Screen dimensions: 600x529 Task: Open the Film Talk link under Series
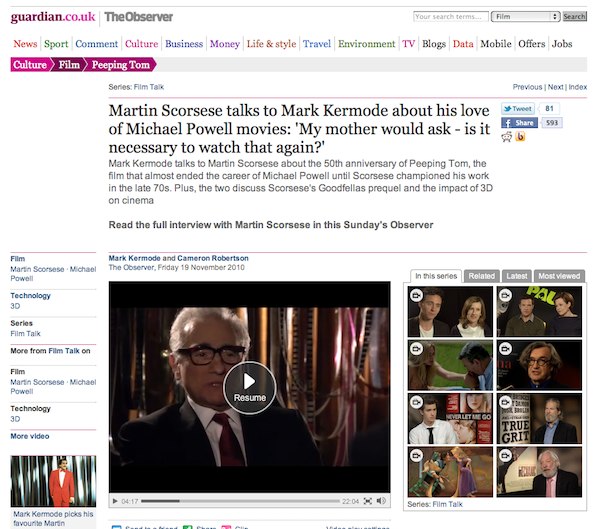tap(25, 333)
